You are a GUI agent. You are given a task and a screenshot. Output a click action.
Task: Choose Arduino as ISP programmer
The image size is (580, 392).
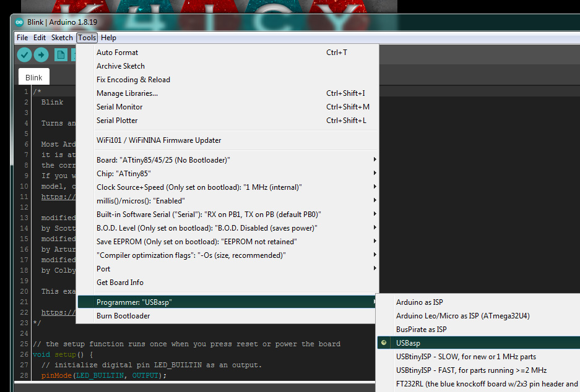point(478,302)
